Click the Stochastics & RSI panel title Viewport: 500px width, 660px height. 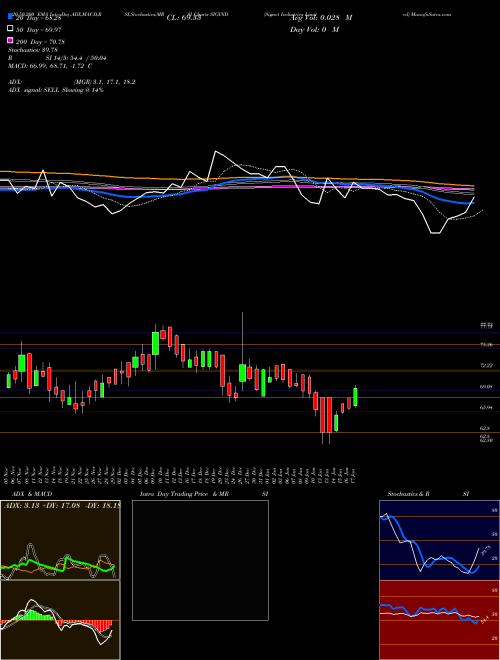tap(428, 494)
